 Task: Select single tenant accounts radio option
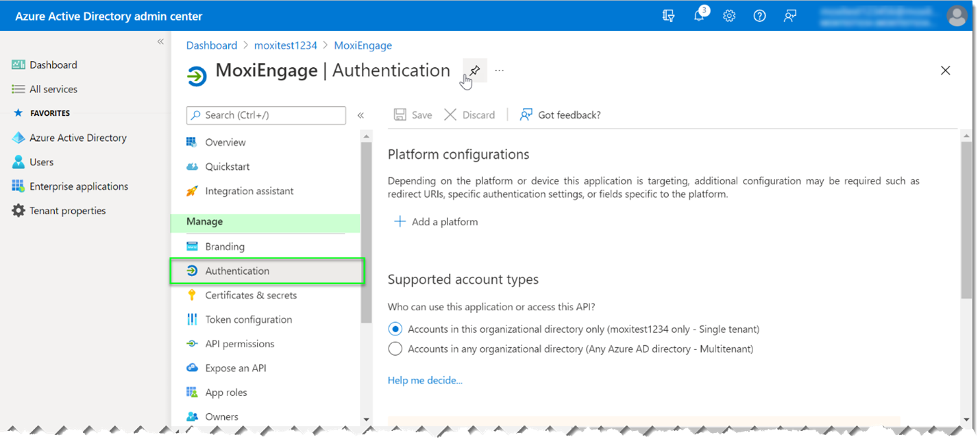click(395, 329)
